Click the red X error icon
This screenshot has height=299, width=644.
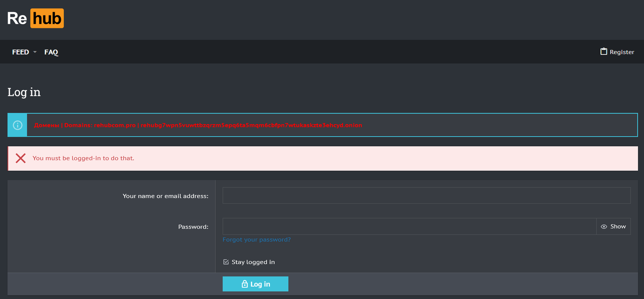tap(21, 158)
